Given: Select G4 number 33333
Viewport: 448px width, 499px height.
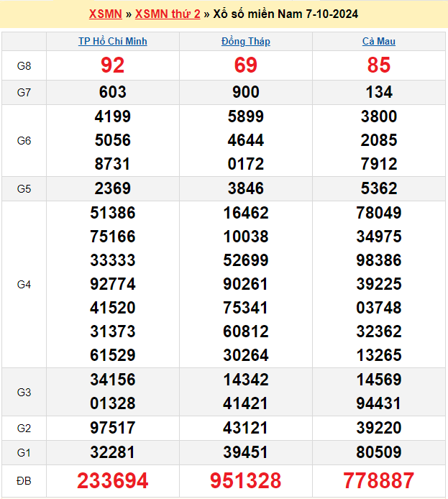Looking at the screenshot, I should (x=113, y=260).
